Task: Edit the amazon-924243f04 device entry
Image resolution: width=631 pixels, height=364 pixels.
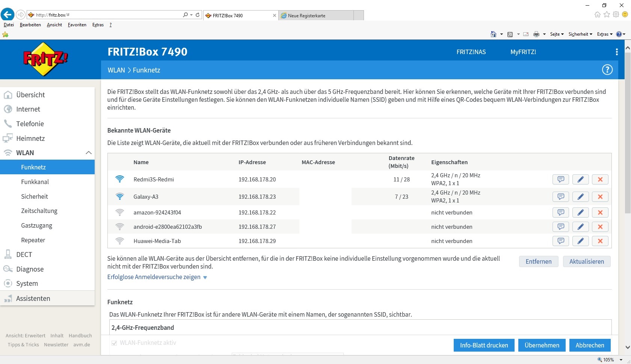Action: pyautogui.click(x=580, y=213)
